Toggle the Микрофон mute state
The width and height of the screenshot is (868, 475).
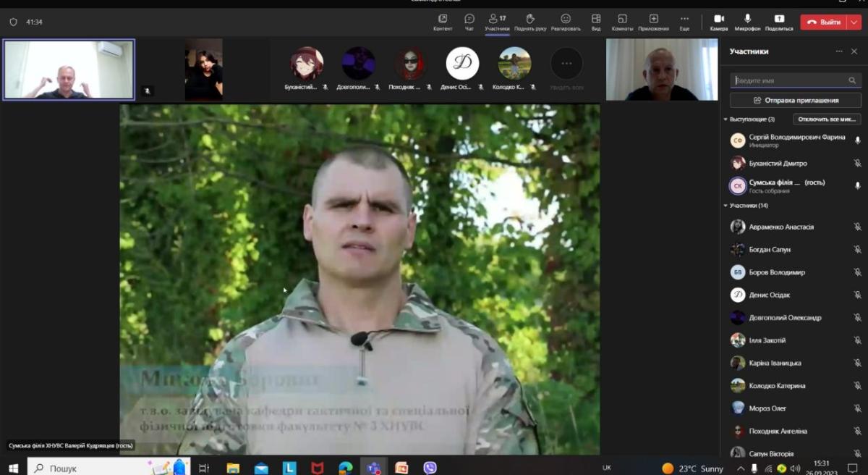[x=748, y=22]
